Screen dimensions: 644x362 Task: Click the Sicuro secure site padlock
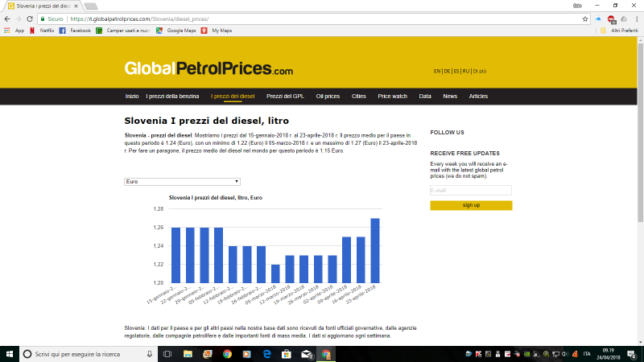pyautogui.click(x=43, y=19)
